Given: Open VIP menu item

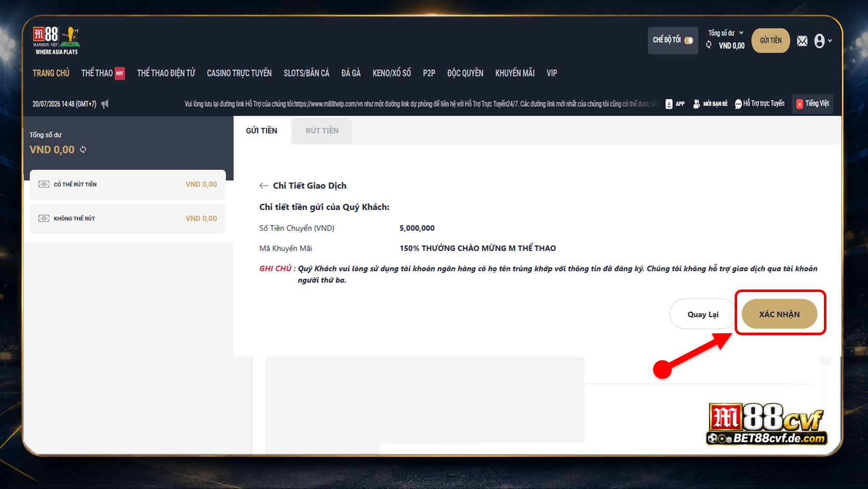Looking at the screenshot, I should 552,73.
